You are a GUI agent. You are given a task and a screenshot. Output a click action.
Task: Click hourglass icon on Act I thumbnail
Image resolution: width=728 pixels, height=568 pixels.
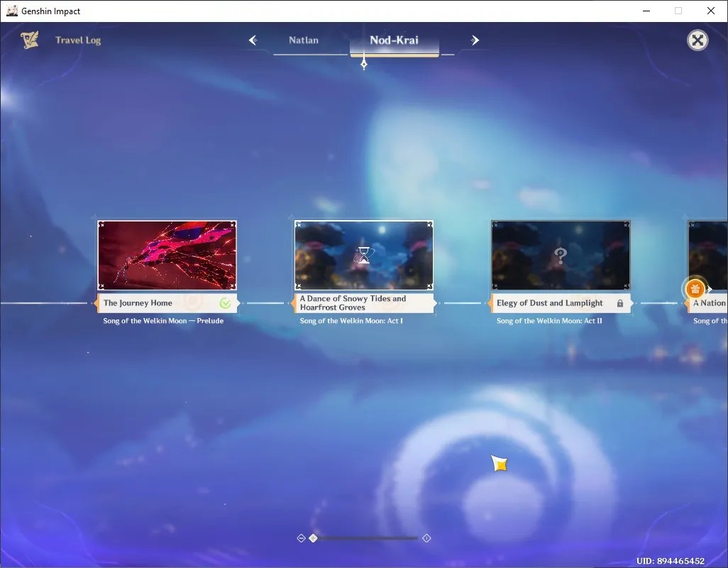pyautogui.click(x=364, y=255)
